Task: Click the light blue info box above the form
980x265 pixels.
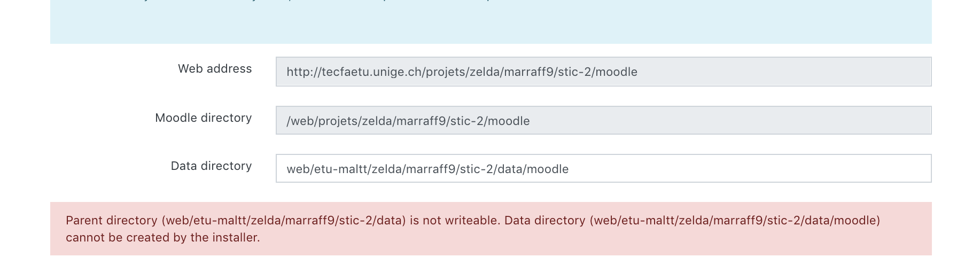Action: coord(491,21)
